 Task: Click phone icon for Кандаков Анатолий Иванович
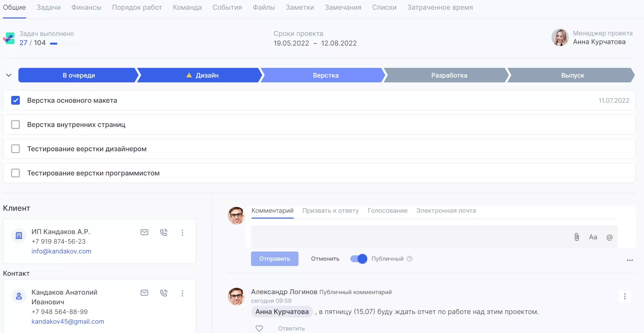pos(164,293)
